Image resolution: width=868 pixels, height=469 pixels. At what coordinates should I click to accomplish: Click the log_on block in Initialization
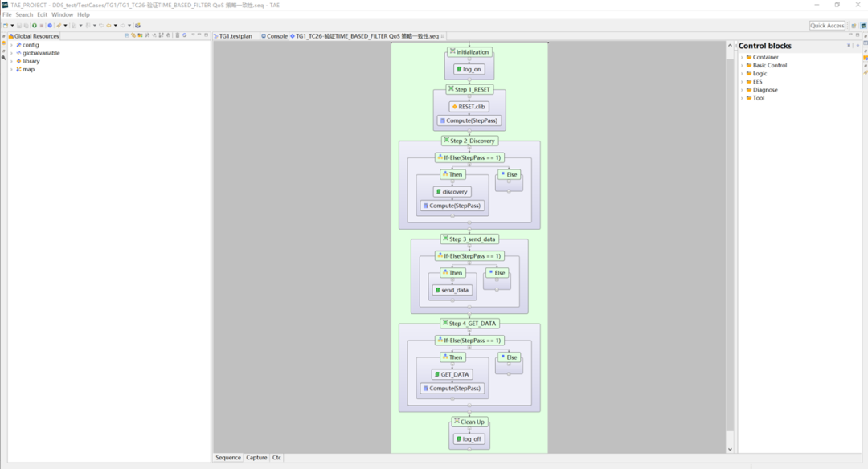[x=469, y=69]
